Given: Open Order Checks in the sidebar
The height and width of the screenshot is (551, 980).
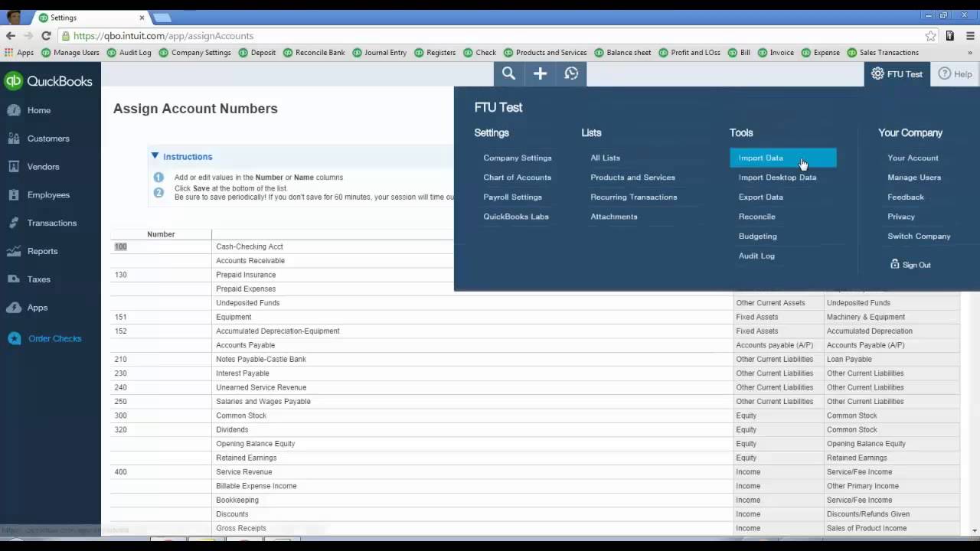Looking at the screenshot, I should tap(54, 338).
